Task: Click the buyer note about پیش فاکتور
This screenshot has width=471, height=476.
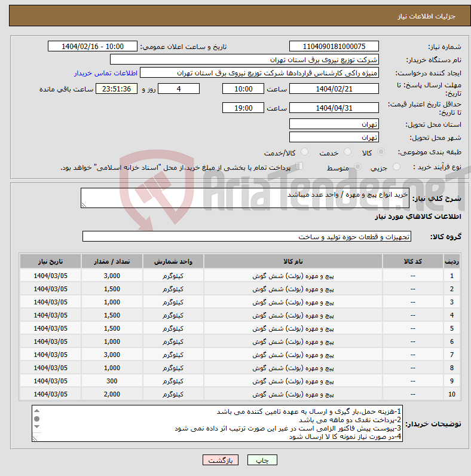Action: (288, 428)
